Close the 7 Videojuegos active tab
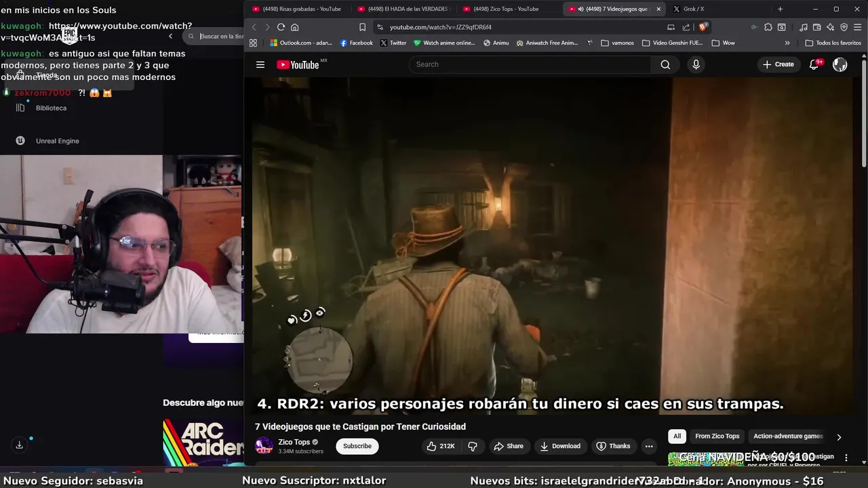 click(658, 9)
